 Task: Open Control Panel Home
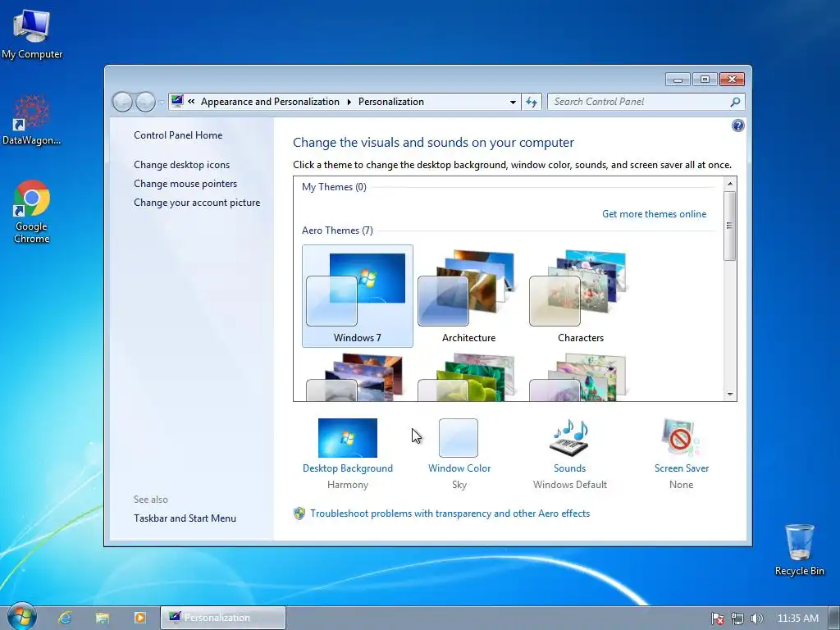[178, 135]
